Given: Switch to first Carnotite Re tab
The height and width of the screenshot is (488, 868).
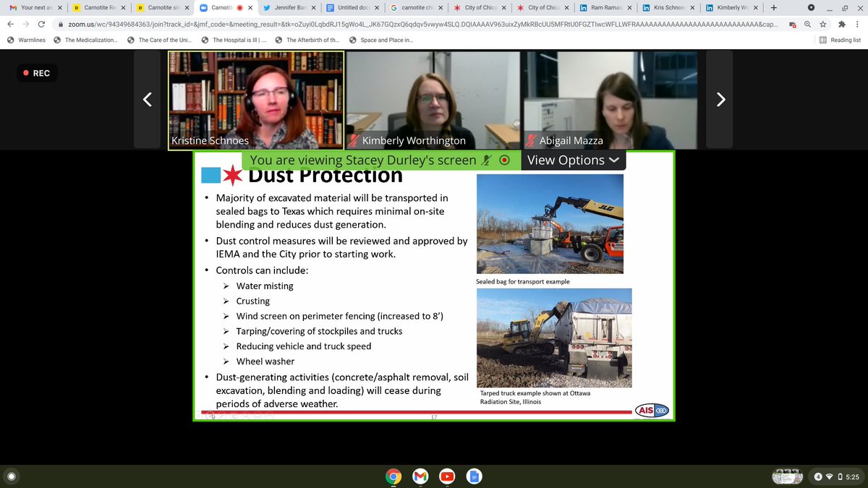Looking at the screenshot, I should pos(101,8).
